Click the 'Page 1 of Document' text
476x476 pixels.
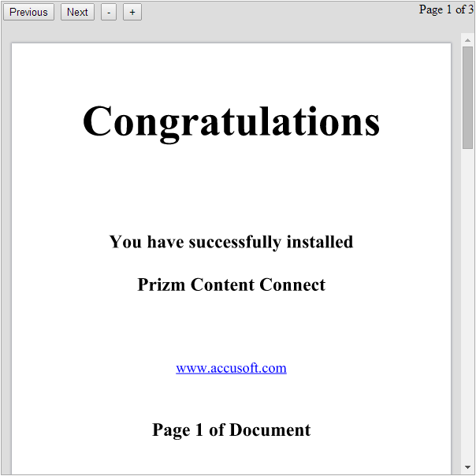[x=231, y=430]
